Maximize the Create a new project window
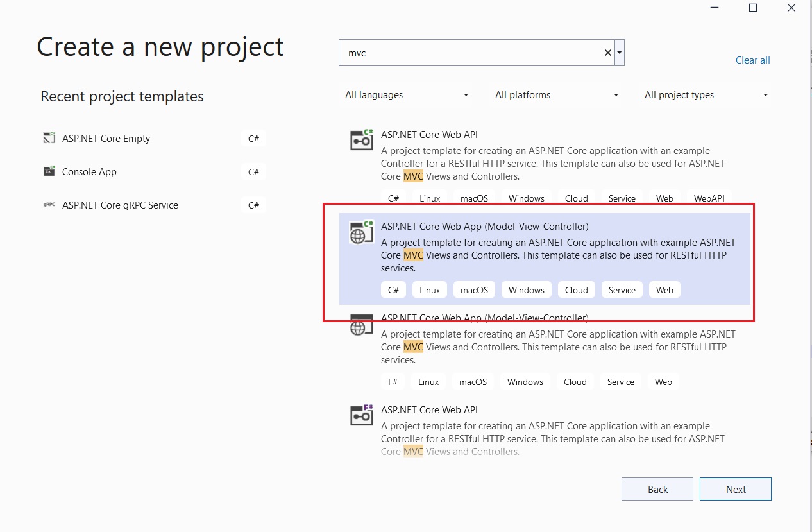The image size is (812, 532). click(753, 8)
